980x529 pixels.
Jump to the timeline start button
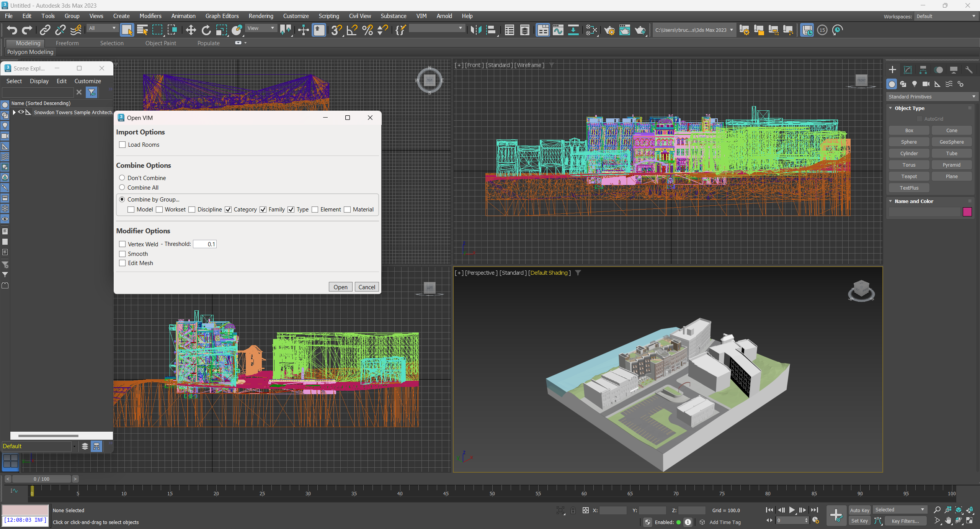click(769, 510)
